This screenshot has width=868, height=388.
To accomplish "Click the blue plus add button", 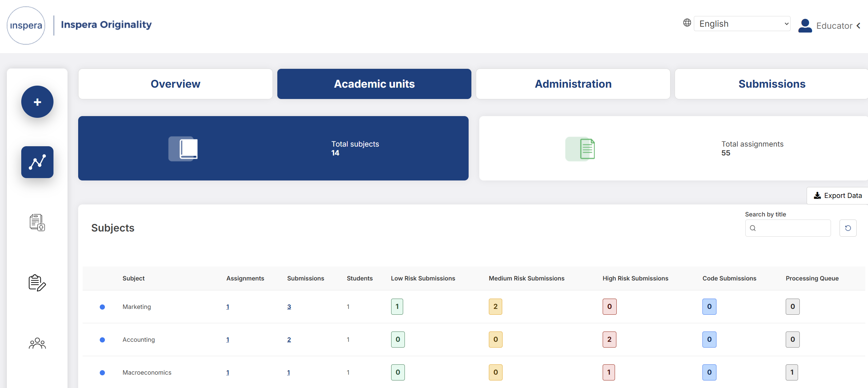I will [37, 102].
